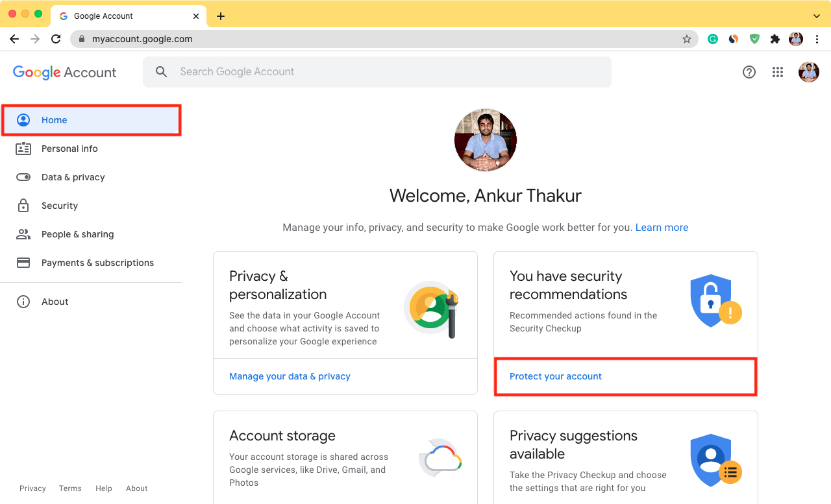
Task: Click the browser forward arrow
Action: [x=35, y=39]
